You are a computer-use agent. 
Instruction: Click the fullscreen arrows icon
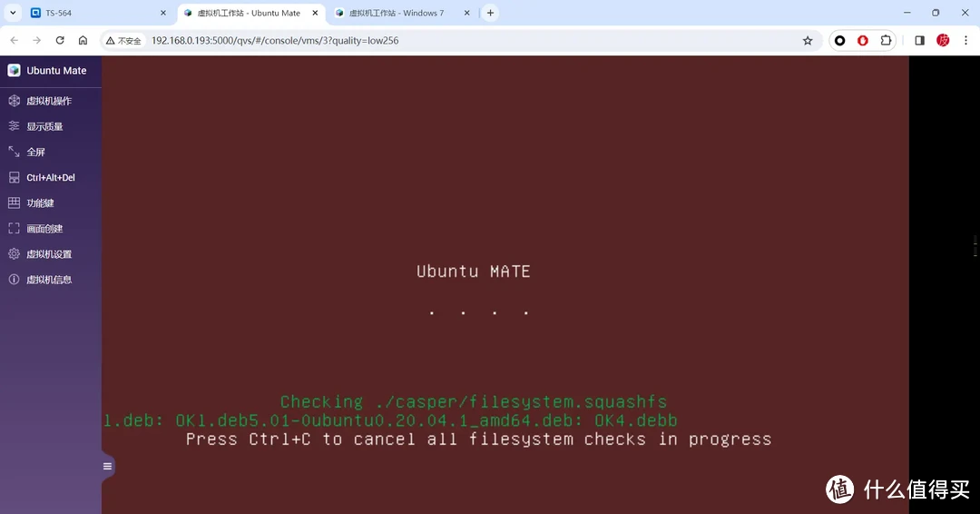[14, 152]
